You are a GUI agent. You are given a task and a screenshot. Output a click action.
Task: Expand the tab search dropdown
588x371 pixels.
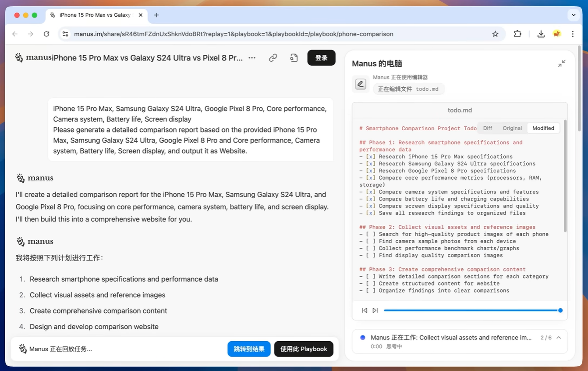(x=574, y=15)
